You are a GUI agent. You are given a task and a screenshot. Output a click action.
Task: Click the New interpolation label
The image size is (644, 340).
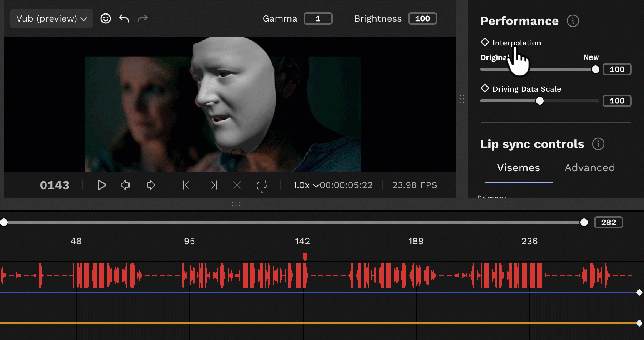click(591, 57)
